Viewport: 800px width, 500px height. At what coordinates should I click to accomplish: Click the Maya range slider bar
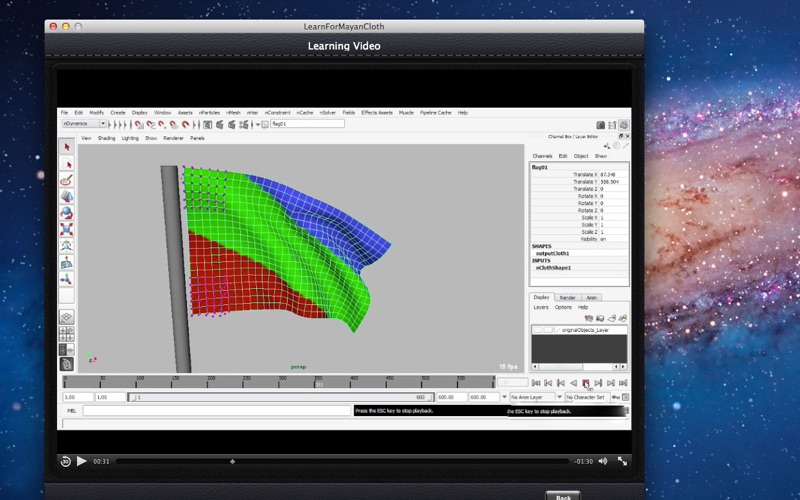[x=281, y=397]
